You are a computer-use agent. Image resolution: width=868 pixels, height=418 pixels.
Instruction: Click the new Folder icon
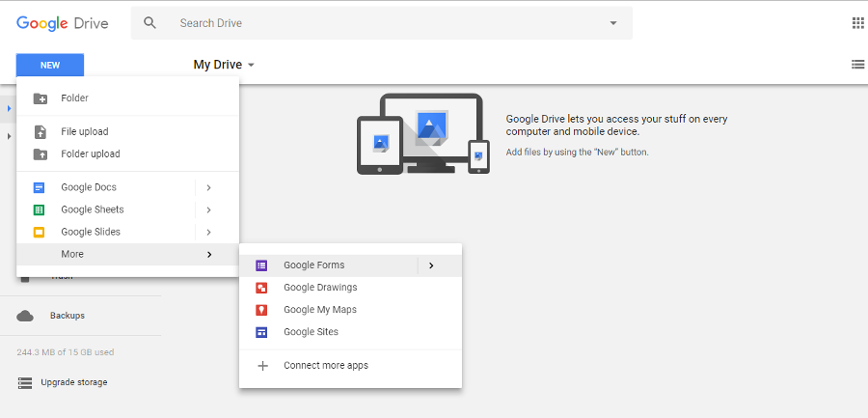(40, 98)
